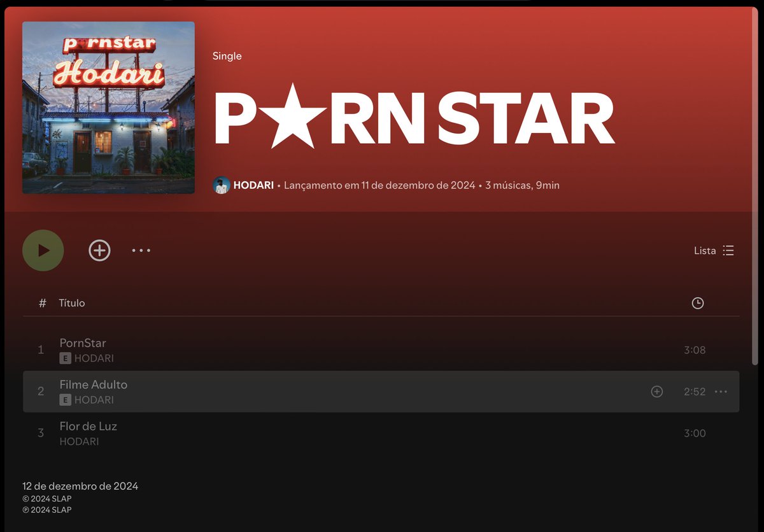
Task: Click ℗ 2024 SLAP phonographic line
Action: [x=47, y=510]
